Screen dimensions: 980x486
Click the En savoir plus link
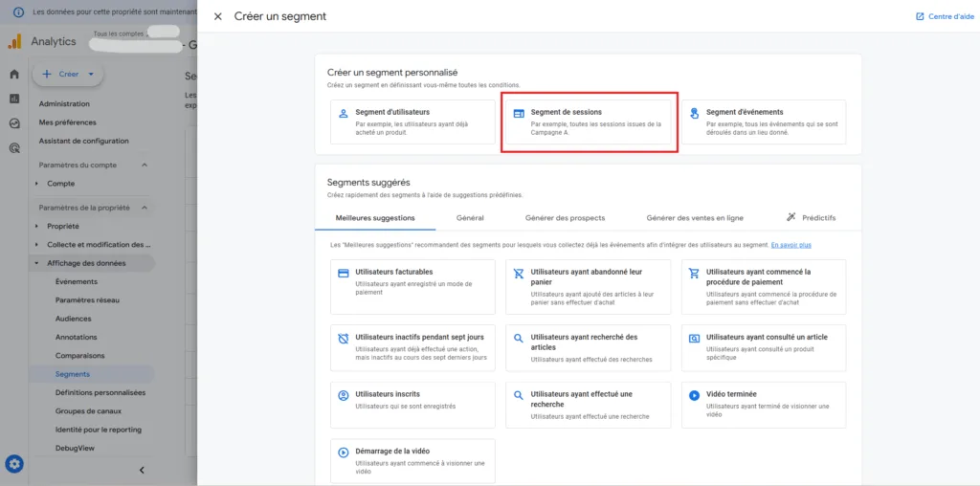click(x=791, y=245)
